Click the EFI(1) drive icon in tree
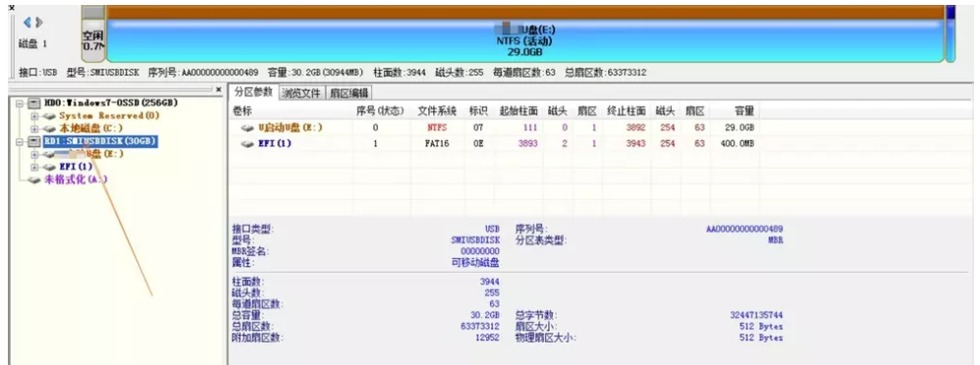This screenshot has width=980, height=365. pyautogui.click(x=49, y=167)
